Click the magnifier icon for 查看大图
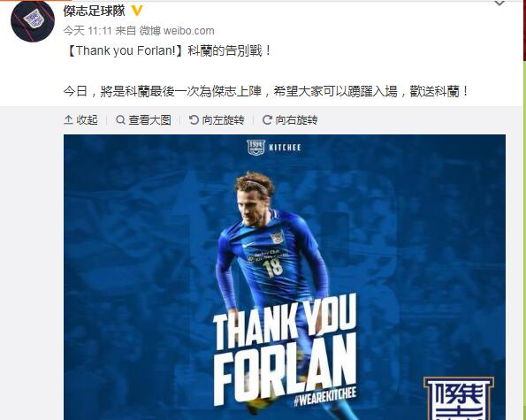The image size is (526, 420). (x=120, y=119)
